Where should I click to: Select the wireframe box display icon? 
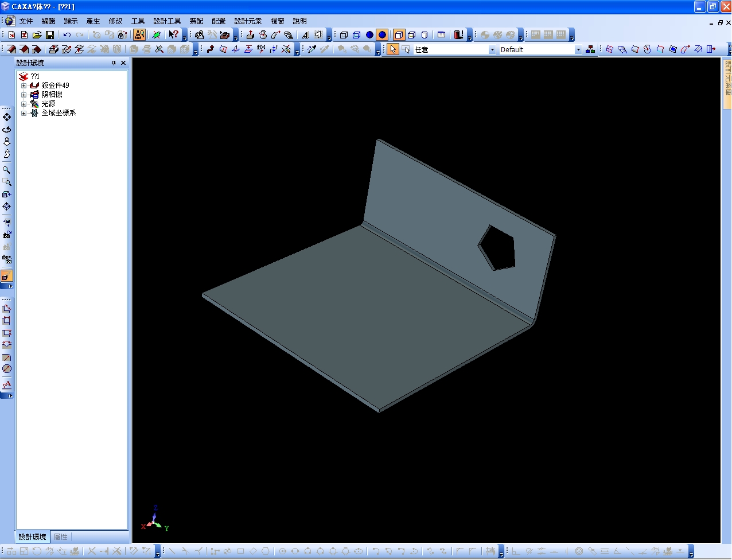point(344,35)
